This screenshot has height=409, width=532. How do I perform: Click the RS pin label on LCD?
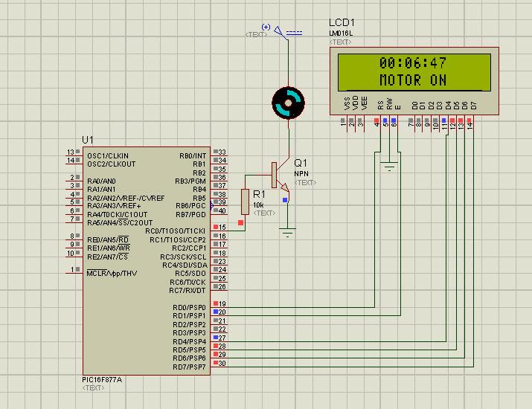coord(380,106)
